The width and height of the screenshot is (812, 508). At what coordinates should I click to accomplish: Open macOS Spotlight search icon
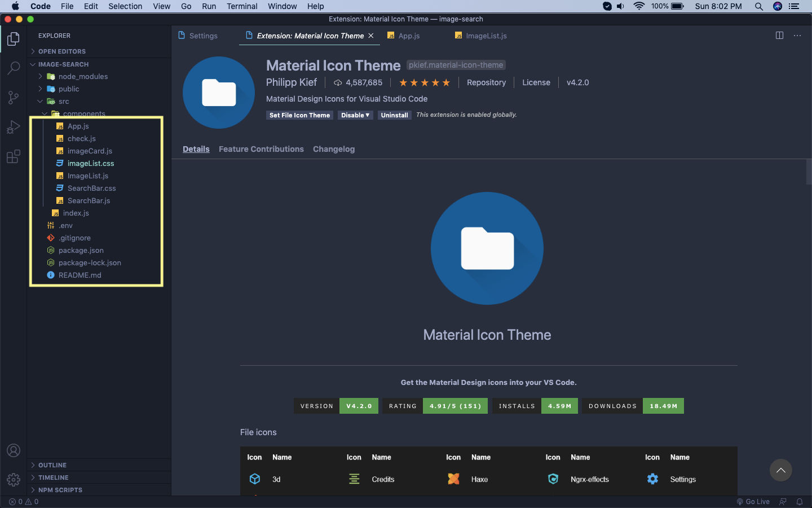tap(759, 6)
